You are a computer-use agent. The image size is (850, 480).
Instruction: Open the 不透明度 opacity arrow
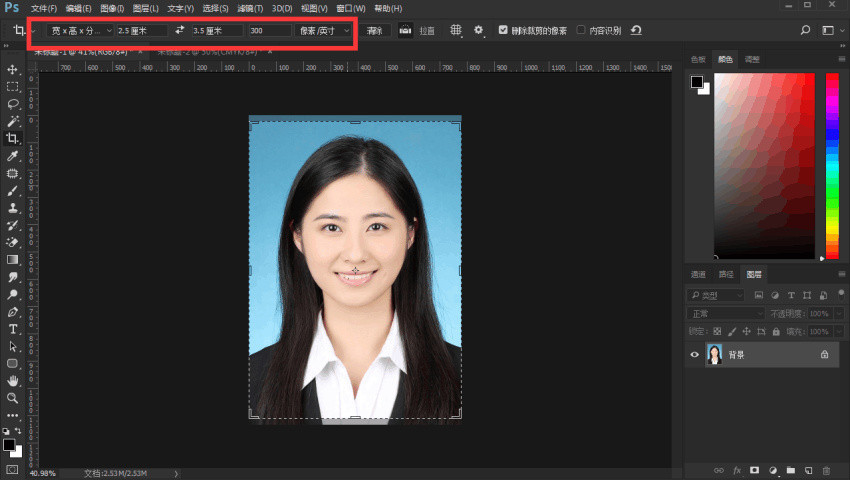click(x=839, y=313)
